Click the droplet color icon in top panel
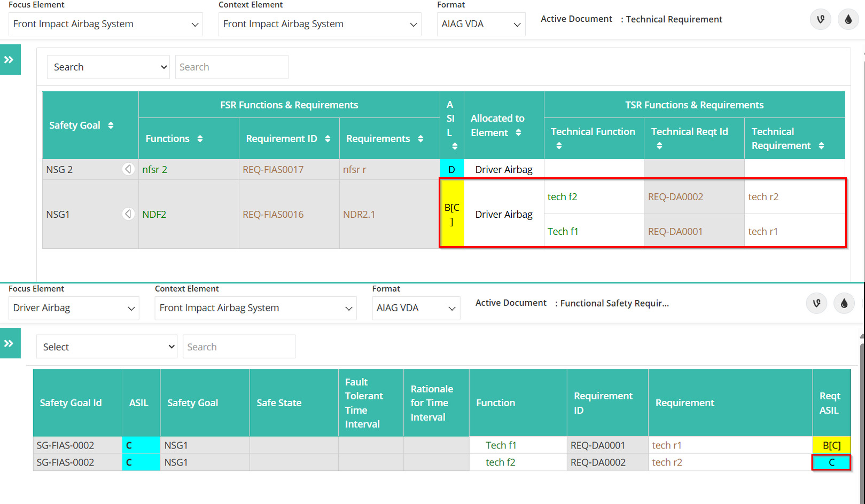 pyautogui.click(x=848, y=20)
